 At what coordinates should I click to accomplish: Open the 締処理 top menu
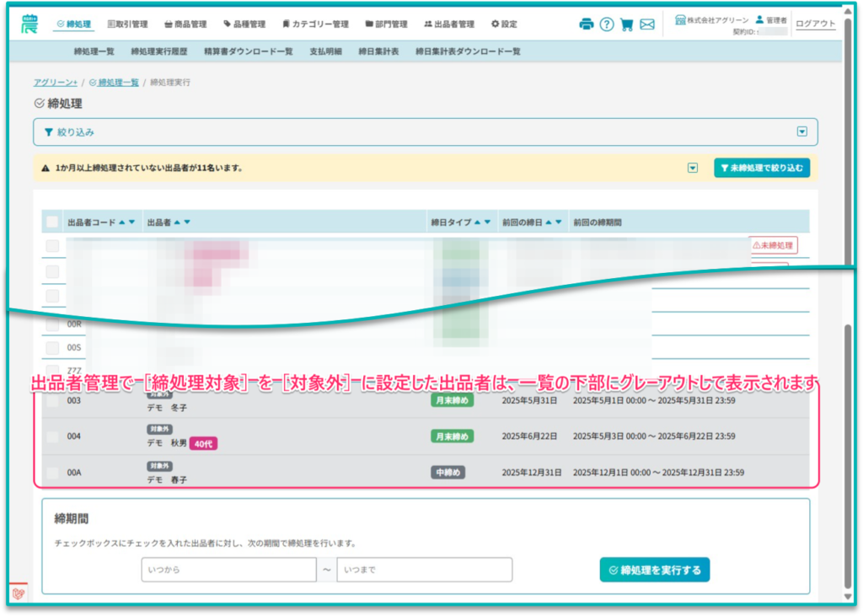point(74,24)
